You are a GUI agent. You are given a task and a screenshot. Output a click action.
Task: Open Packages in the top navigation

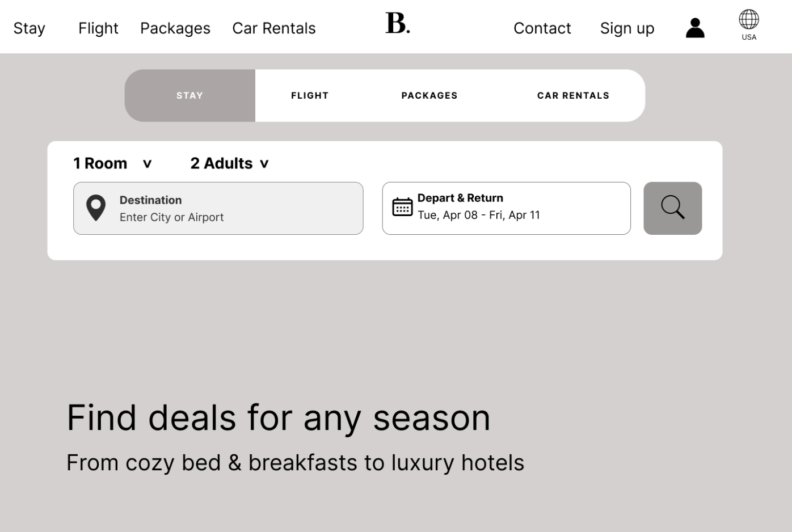pyautogui.click(x=175, y=28)
